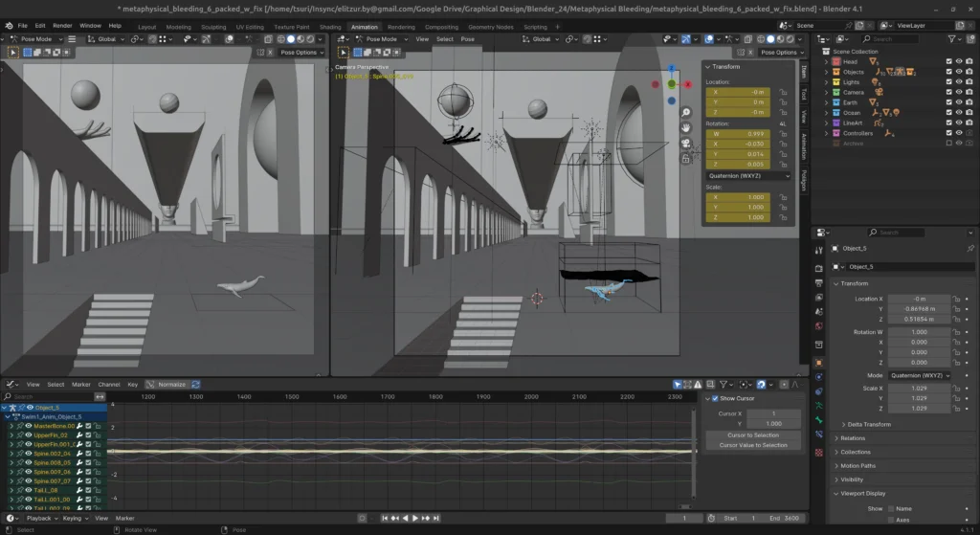Screen dimensions: 980x535
Task: Click the graph editor vertical scrollbar
Action: (694, 455)
